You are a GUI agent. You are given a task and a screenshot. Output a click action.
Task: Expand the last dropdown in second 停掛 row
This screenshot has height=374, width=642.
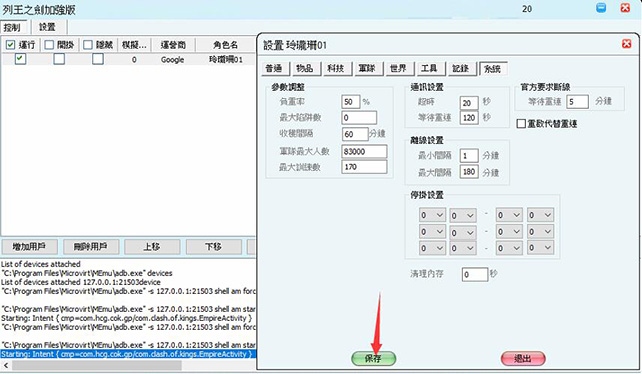click(x=540, y=232)
